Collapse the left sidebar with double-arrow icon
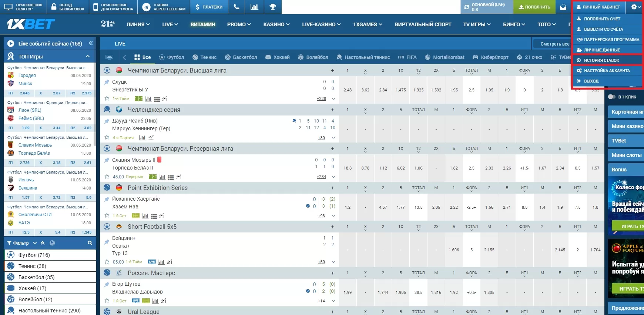The image size is (644, 315). pos(90,43)
